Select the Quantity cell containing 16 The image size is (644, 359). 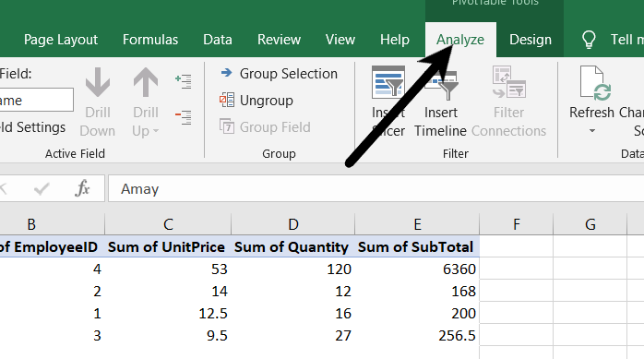tap(292, 314)
